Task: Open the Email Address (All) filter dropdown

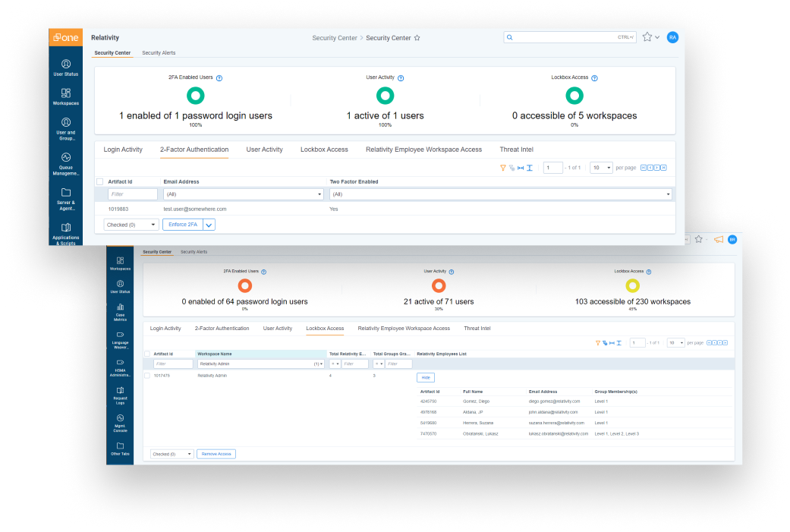Action: [x=244, y=195]
